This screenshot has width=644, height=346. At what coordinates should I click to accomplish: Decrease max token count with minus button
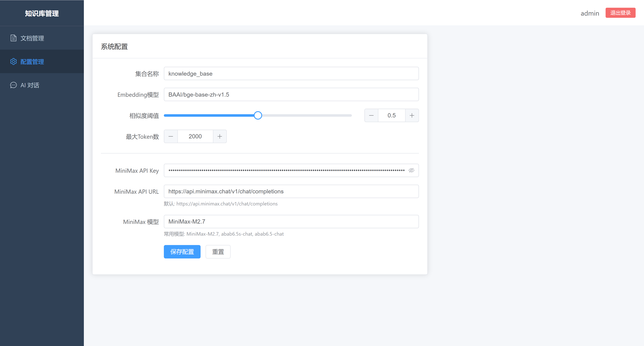pos(171,136)
